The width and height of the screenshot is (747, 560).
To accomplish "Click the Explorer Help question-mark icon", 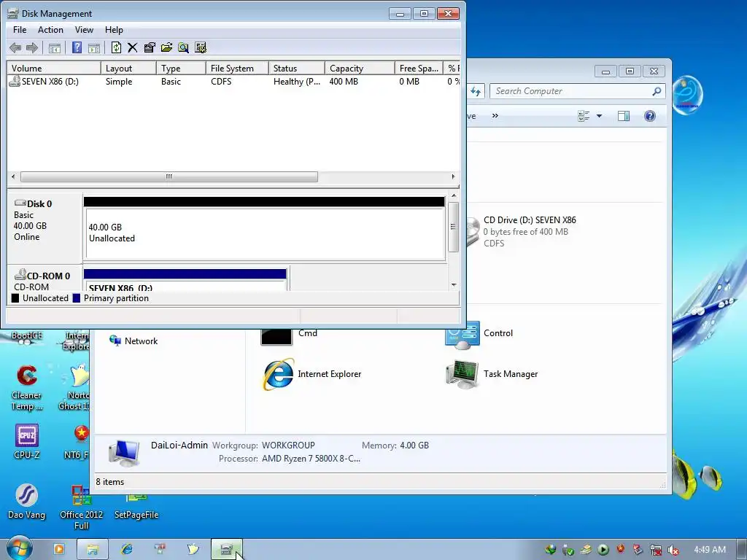I will coord(650,116).
